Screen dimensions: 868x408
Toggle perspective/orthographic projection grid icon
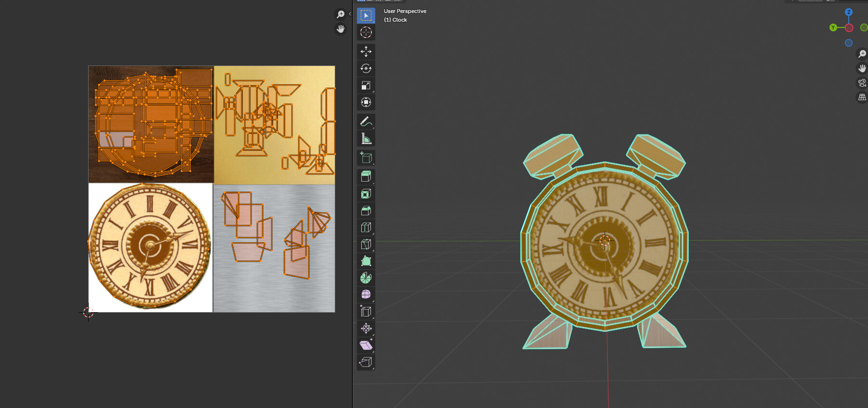coord(862,97)
